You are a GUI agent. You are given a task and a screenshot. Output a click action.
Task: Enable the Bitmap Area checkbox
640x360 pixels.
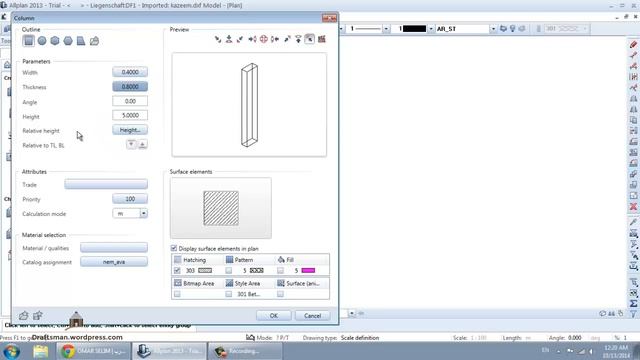(177, 294)
